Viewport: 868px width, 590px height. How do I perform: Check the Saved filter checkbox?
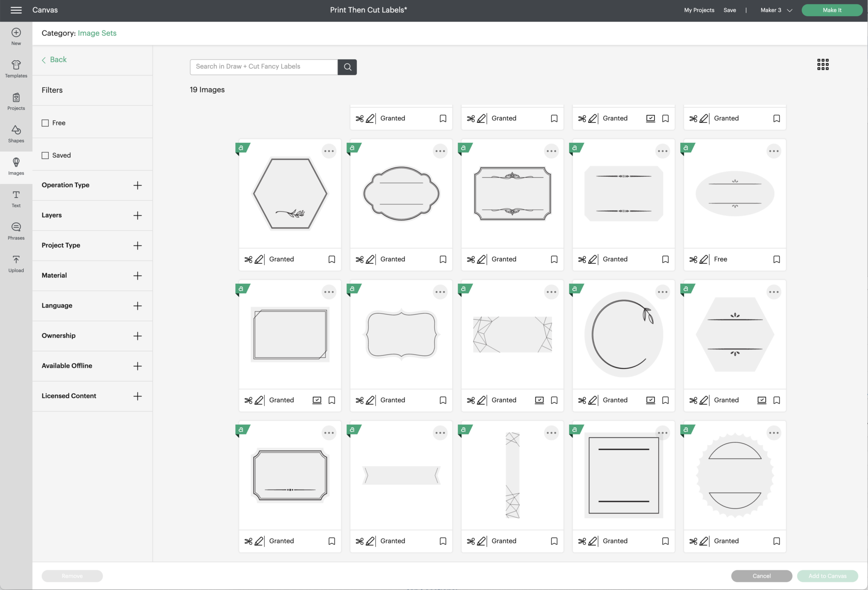tap(45, 156)
